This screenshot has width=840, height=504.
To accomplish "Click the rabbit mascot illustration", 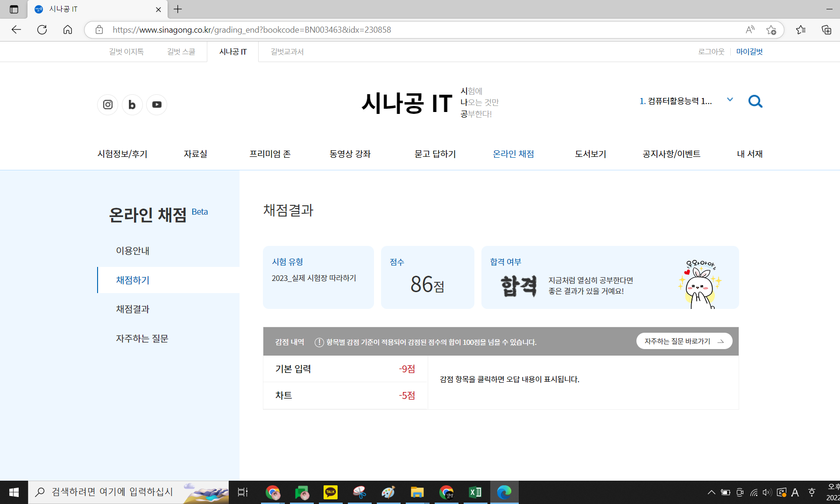I will tap(700, 284).
